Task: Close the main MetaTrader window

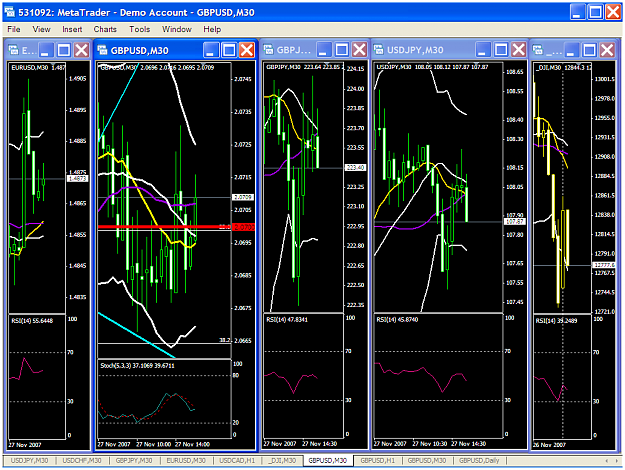Action: (613, 12)
